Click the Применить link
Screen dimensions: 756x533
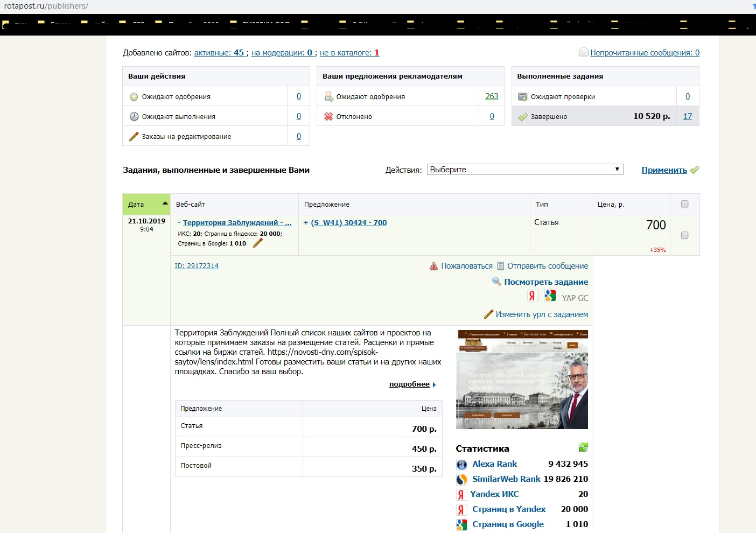click(x=664, y=170)
